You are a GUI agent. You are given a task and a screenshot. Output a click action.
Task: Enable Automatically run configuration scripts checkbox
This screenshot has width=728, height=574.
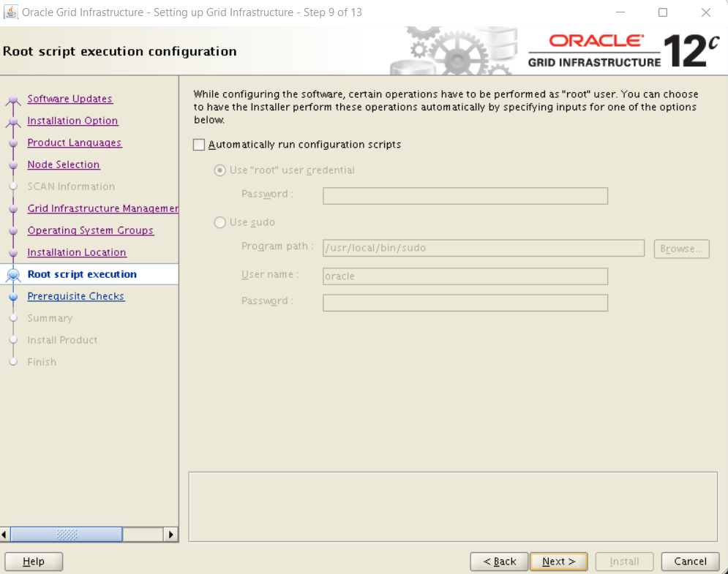tap(199, 145)
